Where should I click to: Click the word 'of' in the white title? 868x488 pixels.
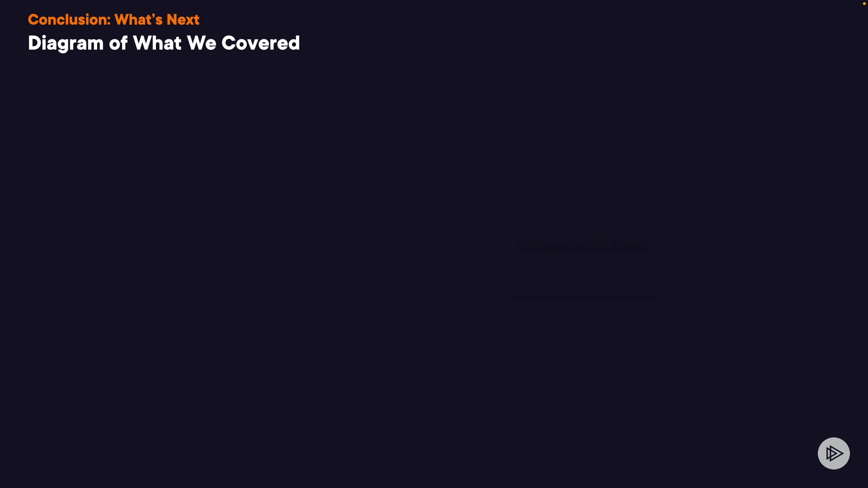pyautogui.click(x=118, y=43)
